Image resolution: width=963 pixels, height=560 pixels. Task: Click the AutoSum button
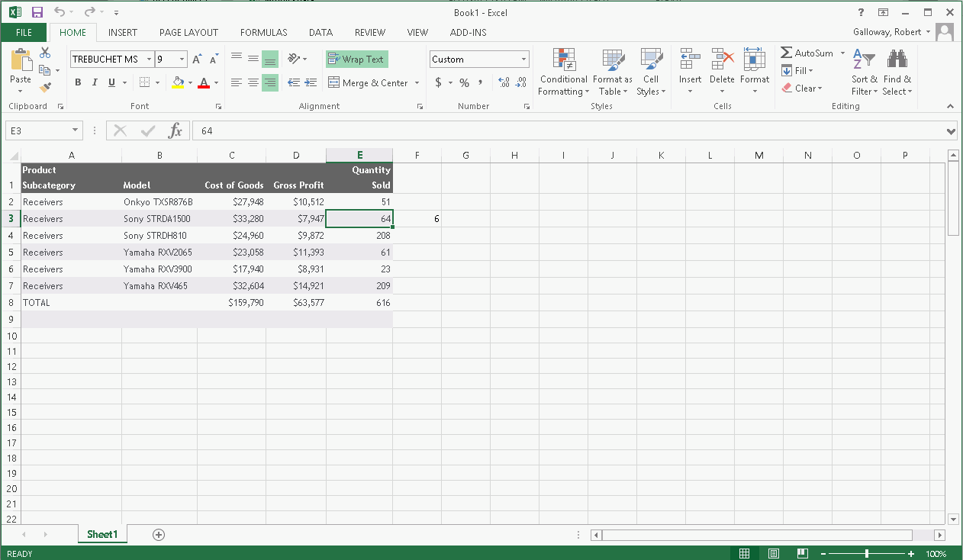tap(807, 53)
